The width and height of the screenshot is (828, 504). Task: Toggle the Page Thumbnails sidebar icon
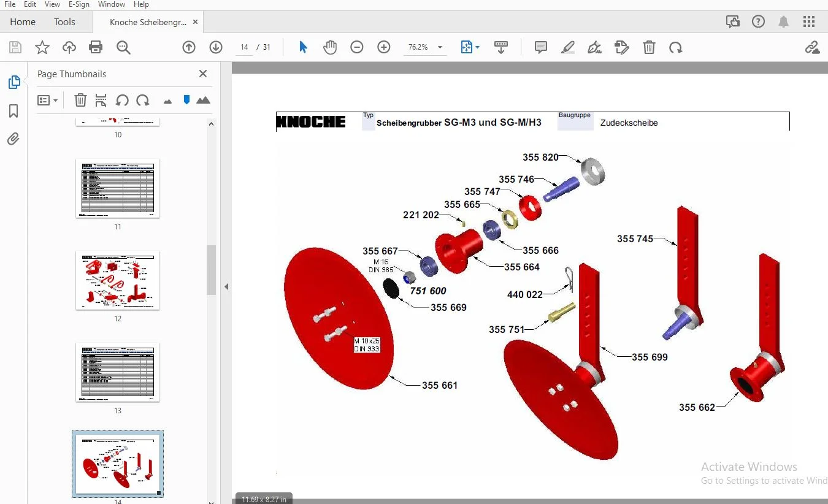(x=13, y=82)
